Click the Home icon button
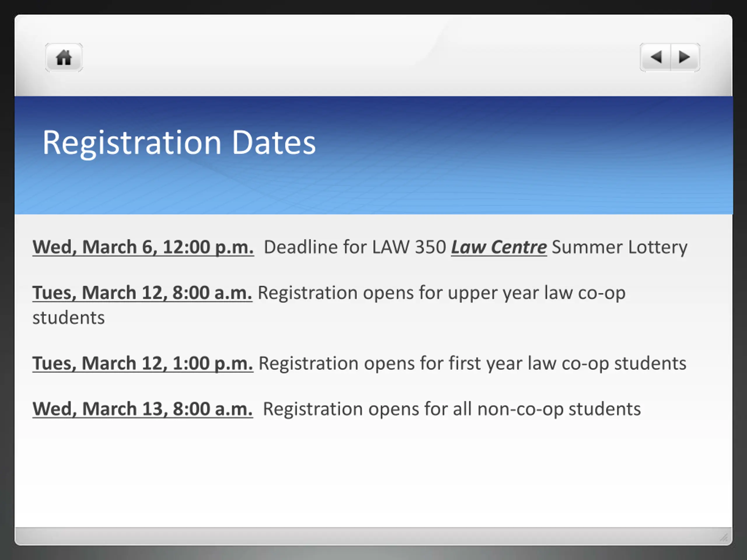 [x=64, y=57]
